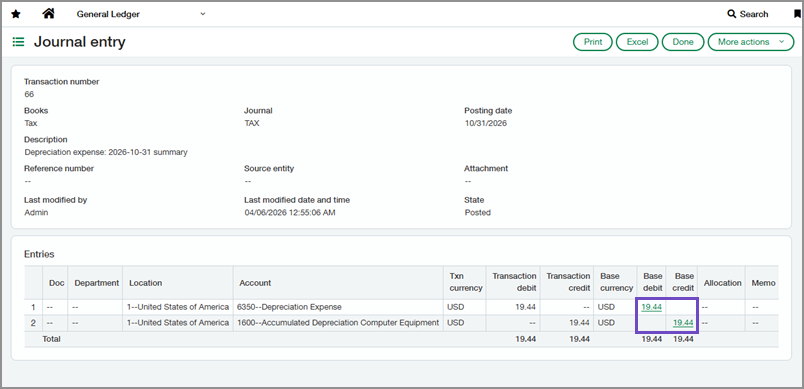Select the 1600--Accumulated Depreciation Computer Equipment cell
Image resolution: width=804 pixels, height=389 pixels.
(338, 322)
